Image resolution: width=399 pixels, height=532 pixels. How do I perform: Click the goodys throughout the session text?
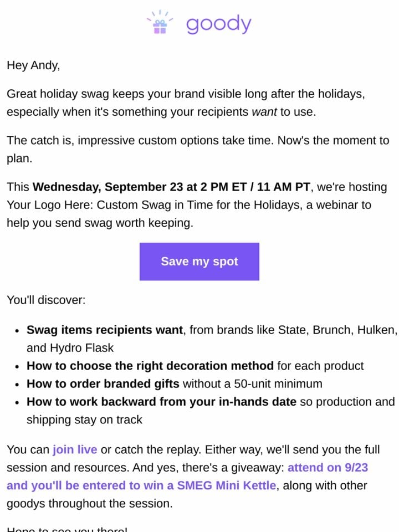90,504
